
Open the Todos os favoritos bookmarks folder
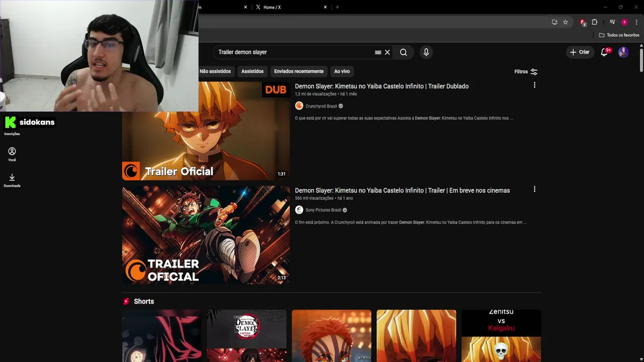[619, 35]
